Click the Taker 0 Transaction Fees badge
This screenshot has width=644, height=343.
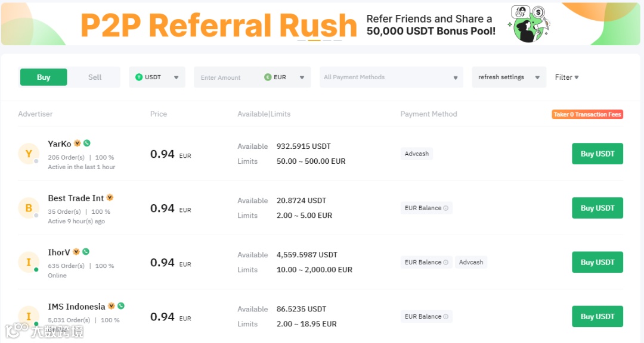coord(587,114)
